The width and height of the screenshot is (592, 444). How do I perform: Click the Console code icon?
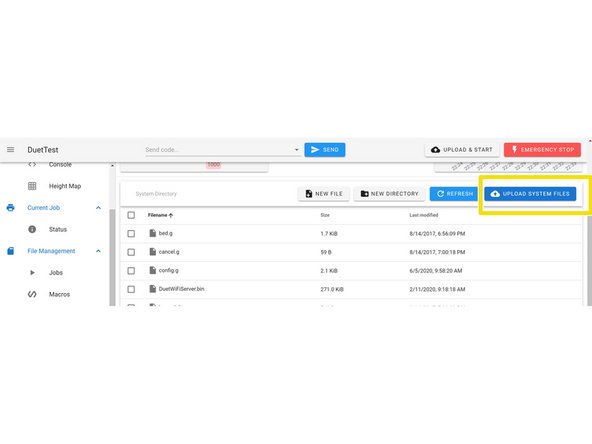[x=32, y=165]
